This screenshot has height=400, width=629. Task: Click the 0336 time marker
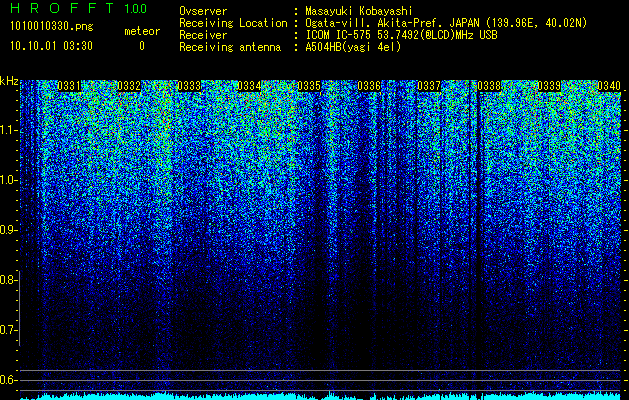coord(369,86)
